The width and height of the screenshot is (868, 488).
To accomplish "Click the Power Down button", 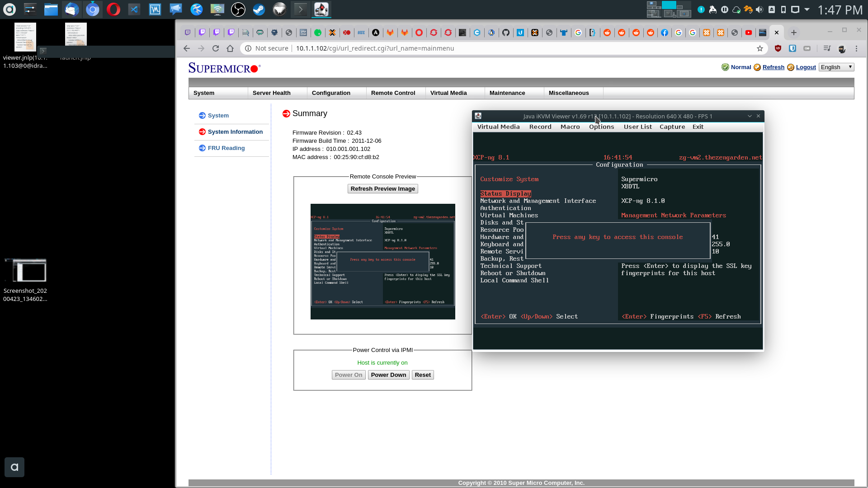I will [388, 375].
